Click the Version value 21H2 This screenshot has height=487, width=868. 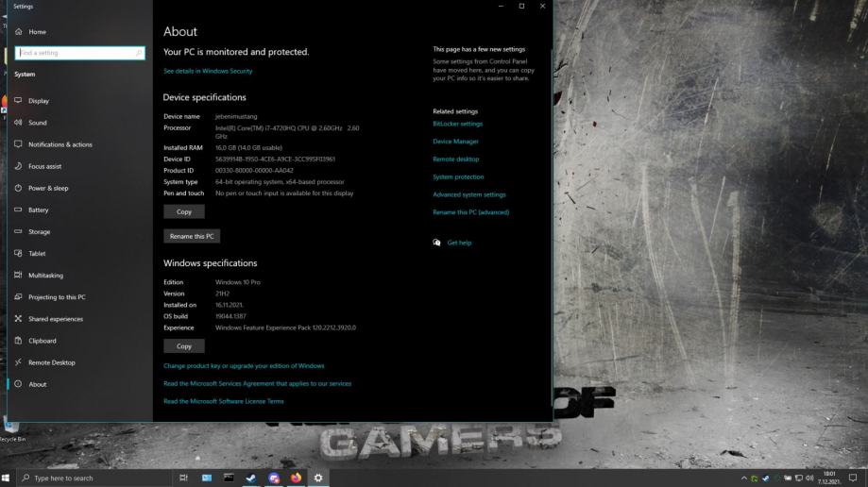pyautogui.click(x=222, y=294)
